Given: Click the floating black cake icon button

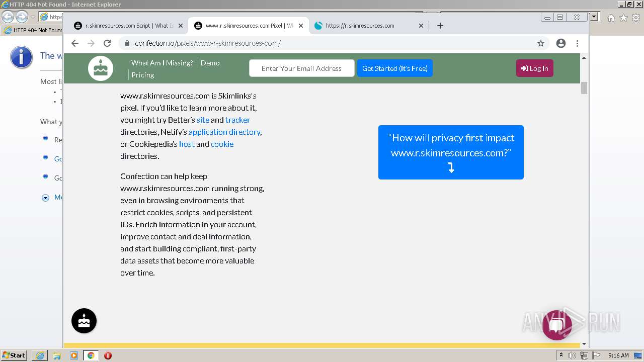Looking at the screenshot, I should (84, 321).
